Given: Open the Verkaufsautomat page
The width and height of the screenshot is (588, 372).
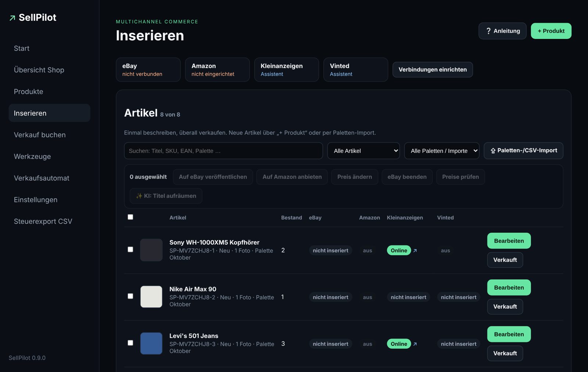Looking at the screenshot, I should 49,178.
